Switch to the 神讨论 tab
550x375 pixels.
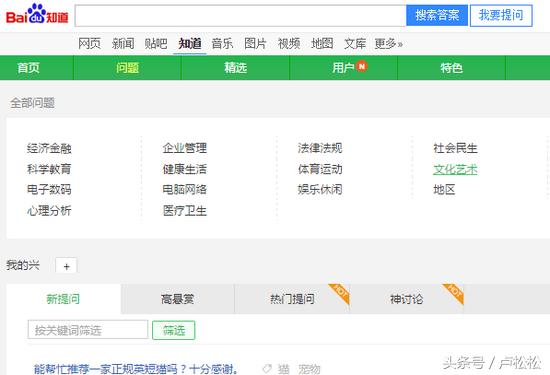click(x=407, y=299)
